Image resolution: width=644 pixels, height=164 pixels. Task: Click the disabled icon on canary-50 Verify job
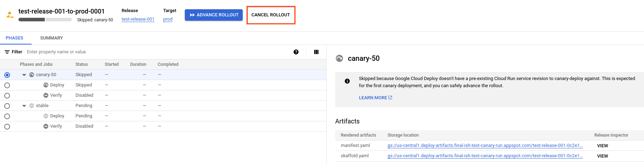[46, 95]
